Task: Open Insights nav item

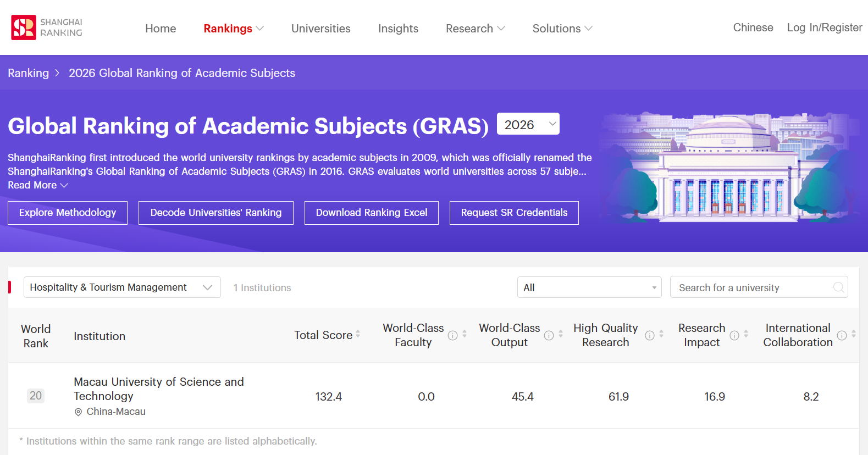Action: [x=398, y=29]
